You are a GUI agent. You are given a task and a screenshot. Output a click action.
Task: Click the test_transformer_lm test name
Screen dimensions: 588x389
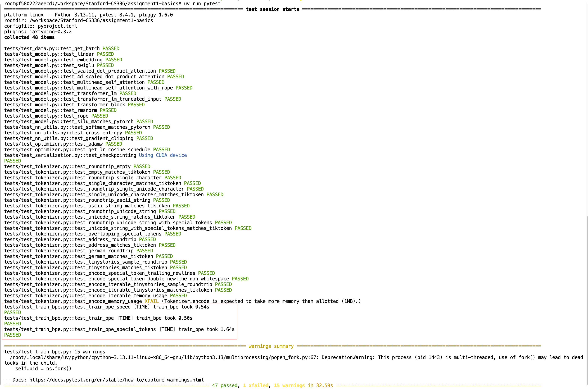[x=90, y=94]
